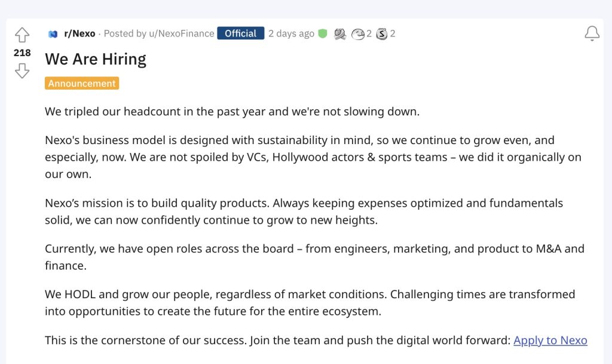The image size is (612, 364).
Task: Click the 'We HODL and grow' paragraph
Action: pyautogui.click(x=310, y=303)
